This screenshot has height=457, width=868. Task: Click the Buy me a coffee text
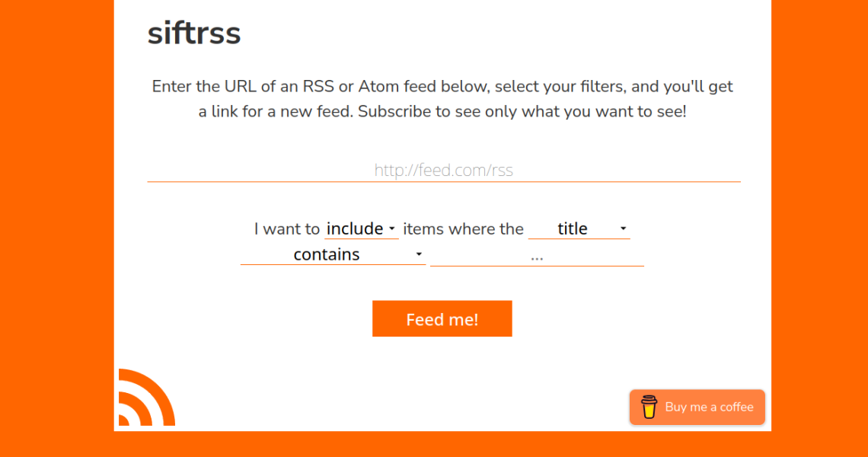coord(709,407)
